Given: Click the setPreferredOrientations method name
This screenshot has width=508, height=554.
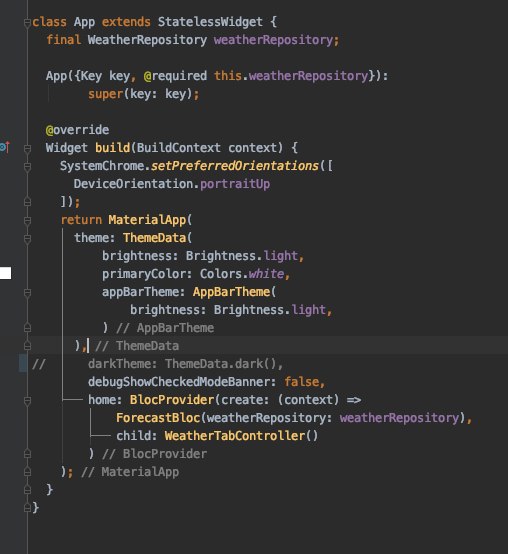Looking at the screenshot, I should point(235,166).
